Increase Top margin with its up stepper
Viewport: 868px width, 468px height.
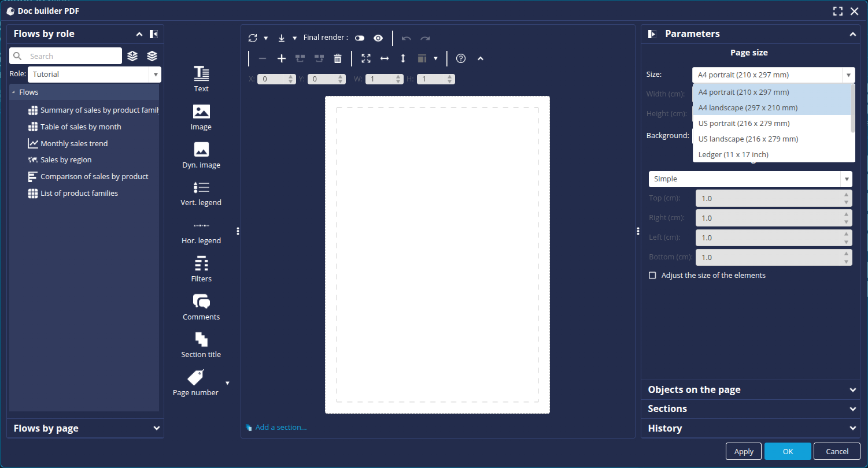point(847,195)
